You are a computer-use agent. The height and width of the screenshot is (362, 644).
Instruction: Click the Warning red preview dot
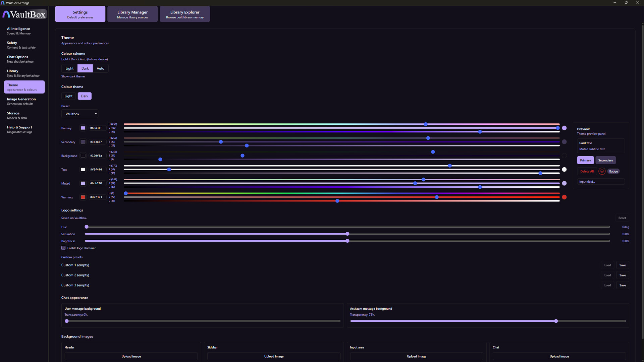[x=564, y=197]
